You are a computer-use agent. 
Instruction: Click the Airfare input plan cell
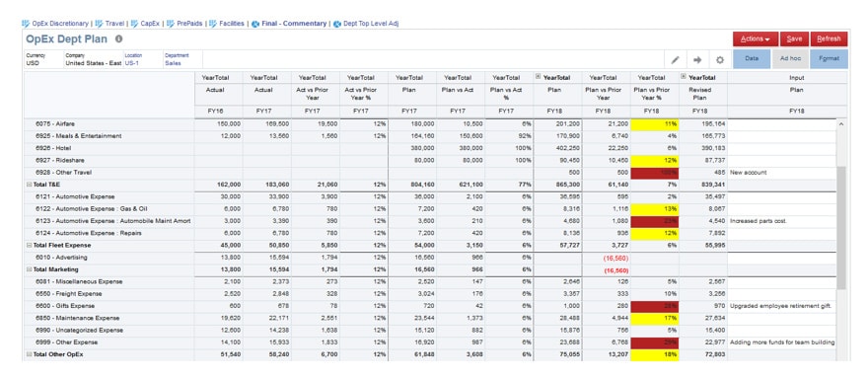click(x=781, y=124)
